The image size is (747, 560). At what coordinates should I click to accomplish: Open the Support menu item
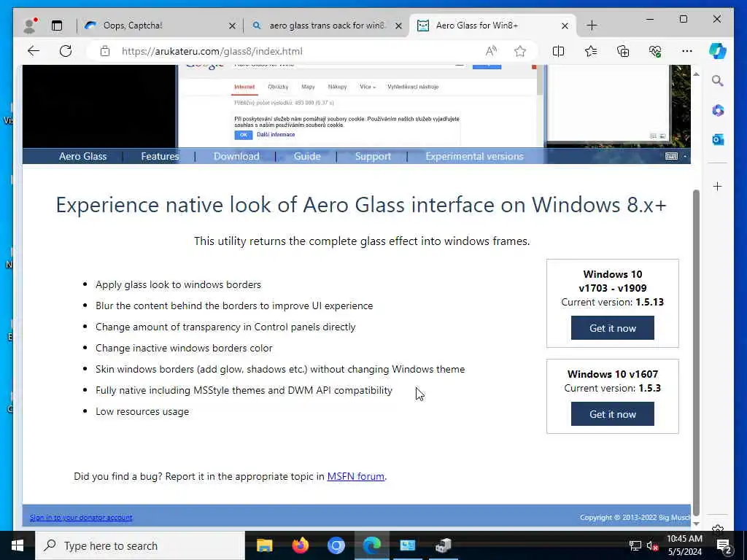coord(373,156)
